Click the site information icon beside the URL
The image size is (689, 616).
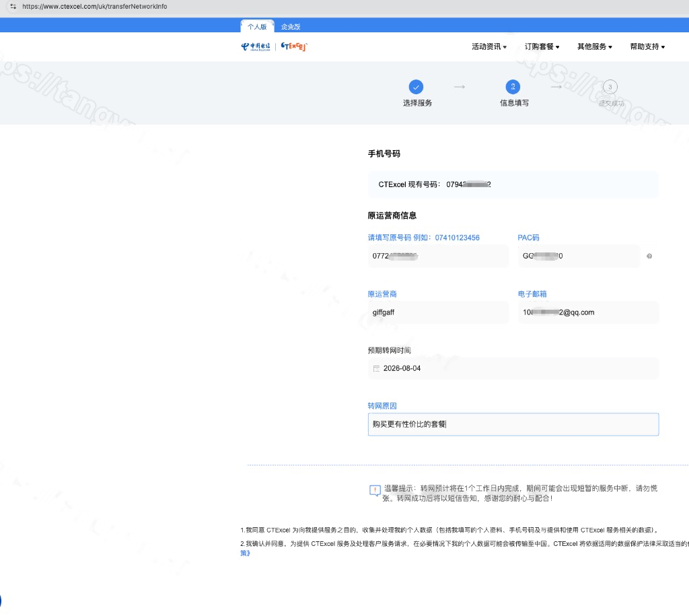(13, 7)
